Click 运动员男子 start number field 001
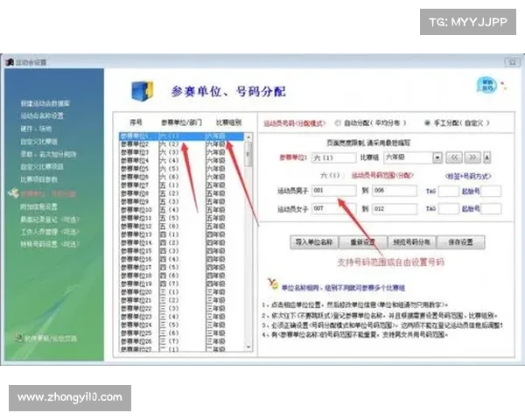The width and height of the screenshot is (525, 420). point(334,190)
